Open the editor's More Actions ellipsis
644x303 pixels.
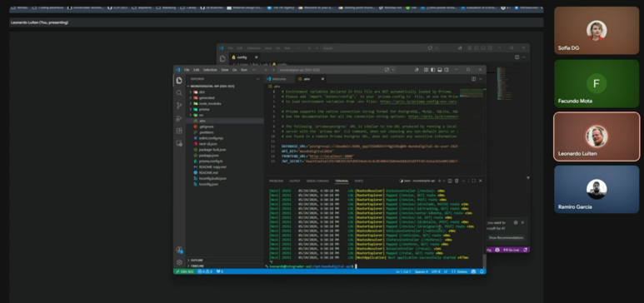tap(480, 79)
